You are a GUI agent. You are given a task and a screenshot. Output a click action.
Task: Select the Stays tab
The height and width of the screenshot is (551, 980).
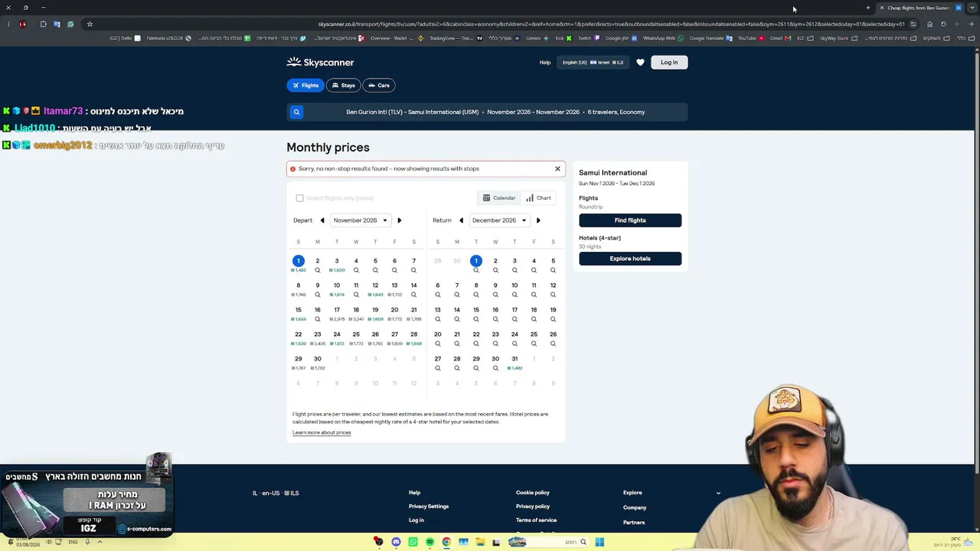point(343,86)
